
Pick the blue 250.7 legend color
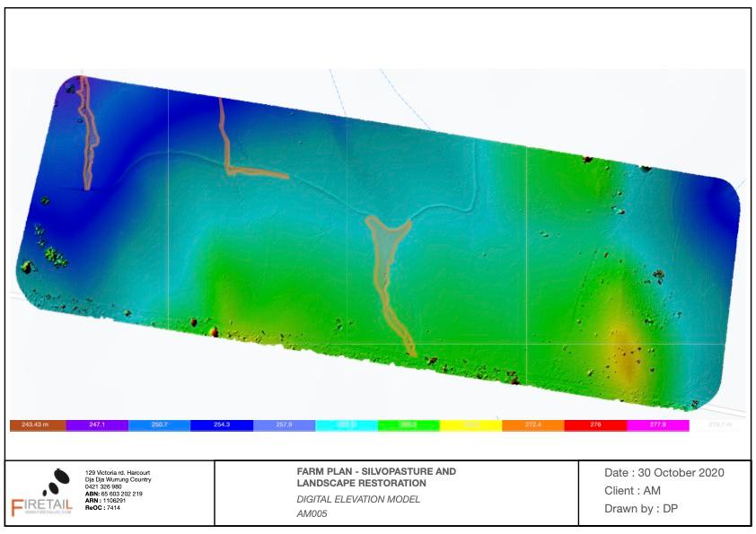159,425
